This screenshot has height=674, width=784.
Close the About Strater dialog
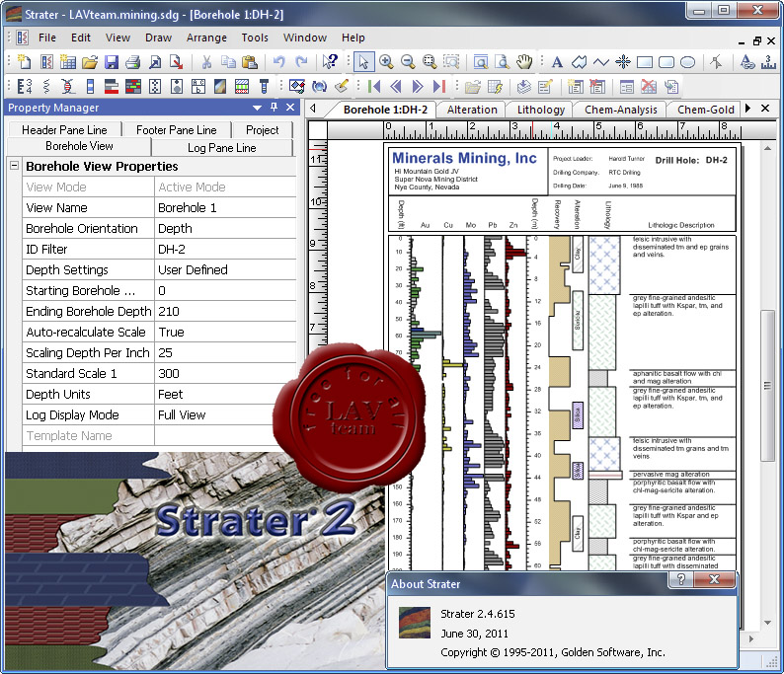714,579
